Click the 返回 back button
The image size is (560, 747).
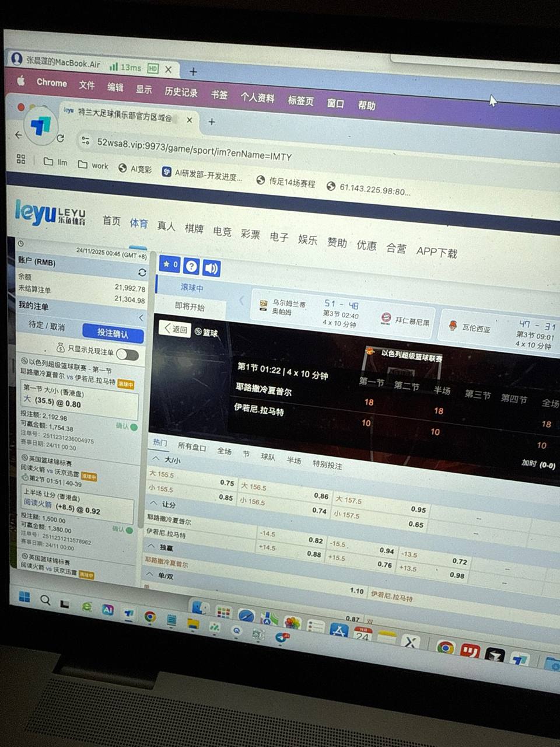pos(175,329)
